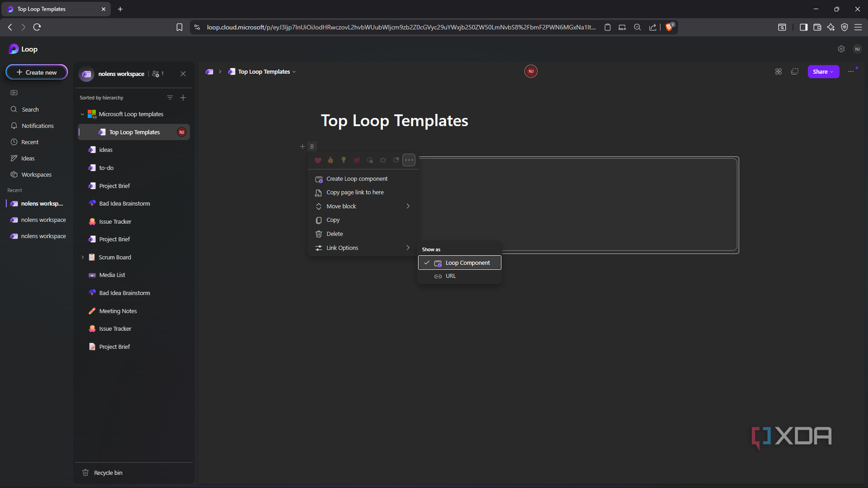Open Brave Wallet icon

[x=817, y=27]
